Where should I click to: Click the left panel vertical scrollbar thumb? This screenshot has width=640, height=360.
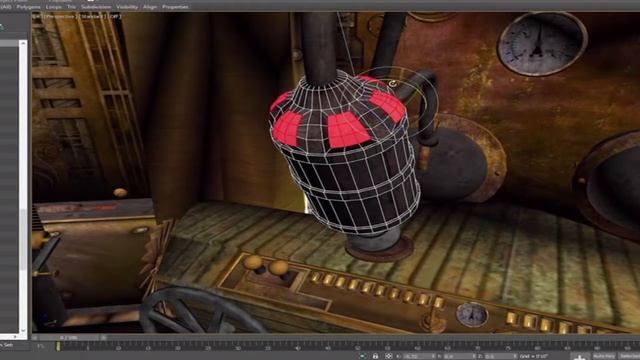(x=23, y=239)
